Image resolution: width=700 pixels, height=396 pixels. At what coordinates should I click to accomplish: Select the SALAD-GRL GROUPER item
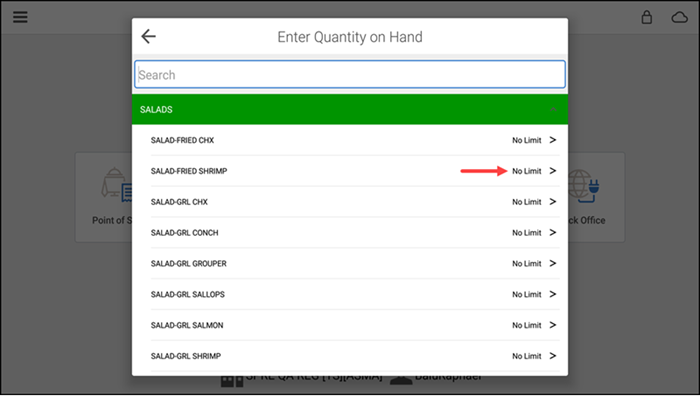(x=355, y=263)
